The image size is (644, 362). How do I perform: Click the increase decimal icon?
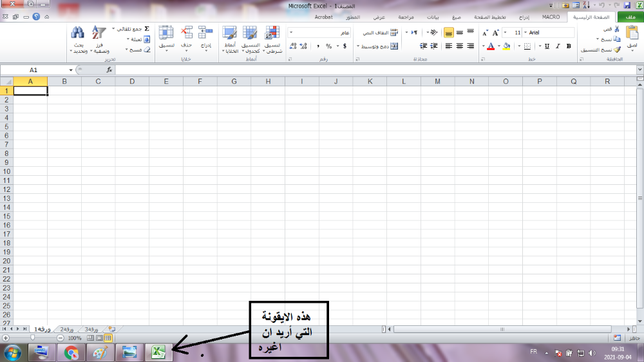[x=303, y=46]
